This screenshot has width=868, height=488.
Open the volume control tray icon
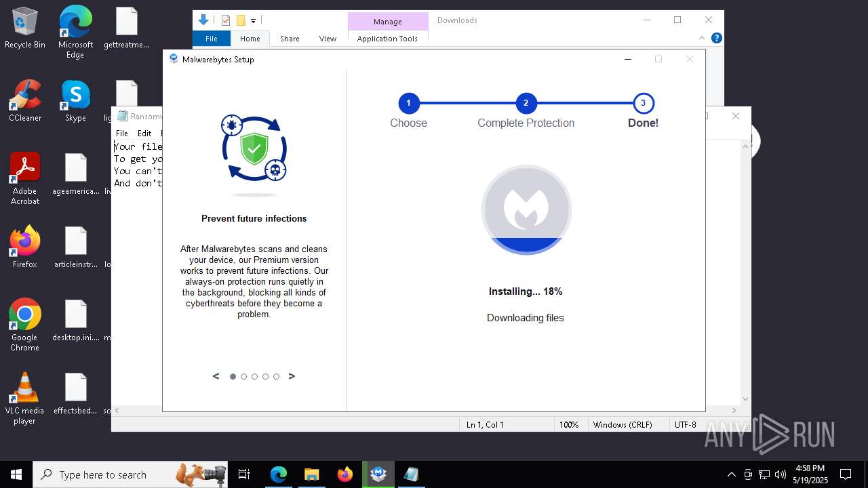coord(780,474)
